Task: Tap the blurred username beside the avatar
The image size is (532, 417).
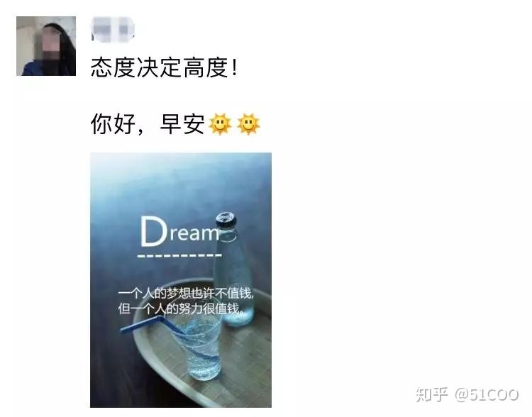Action: (113, 30)
